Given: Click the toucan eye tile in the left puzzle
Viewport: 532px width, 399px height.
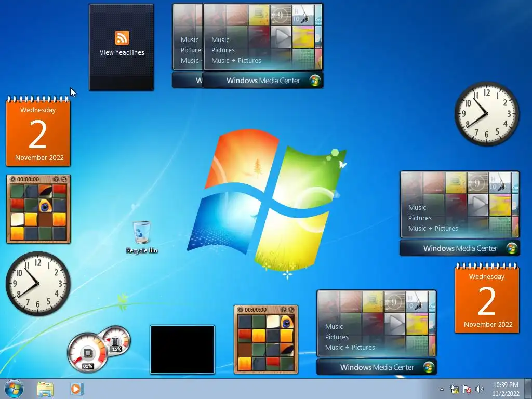Looking at the screenshot, I should tap(45, 205).
